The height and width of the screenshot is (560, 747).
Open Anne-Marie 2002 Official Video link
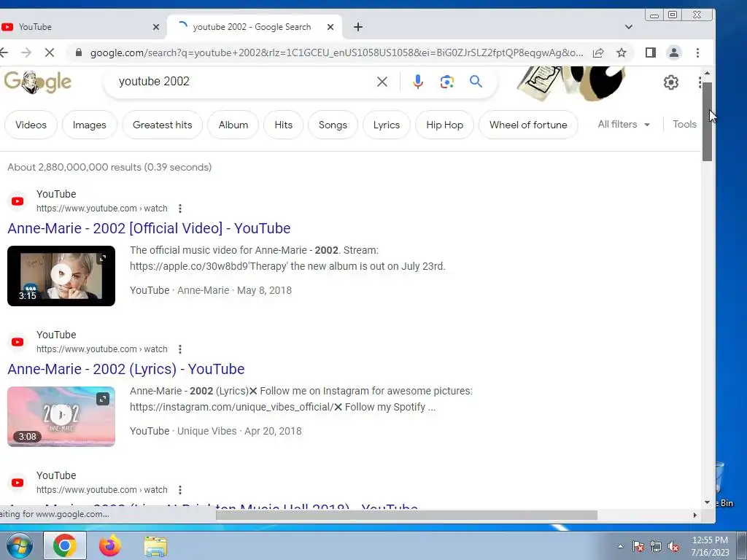click(149, 228)
